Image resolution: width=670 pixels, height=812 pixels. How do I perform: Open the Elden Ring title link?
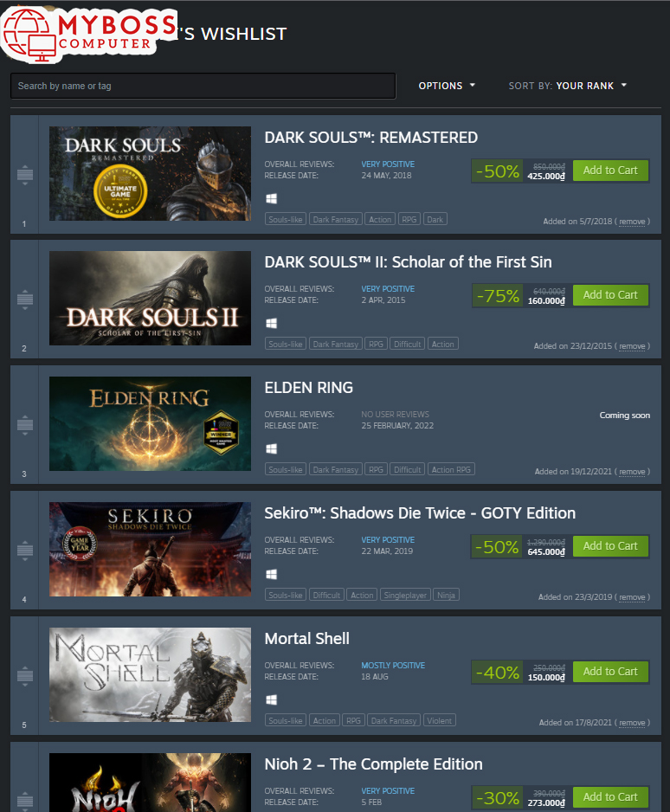pyautogui.click(x=308, y=388)
